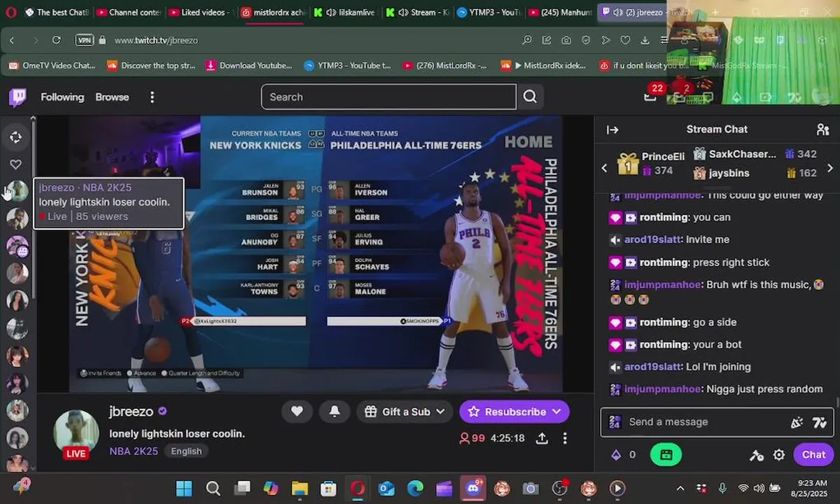The image size is (840, 504).
Task: Open Windows taskbar search
Action: 213,488
